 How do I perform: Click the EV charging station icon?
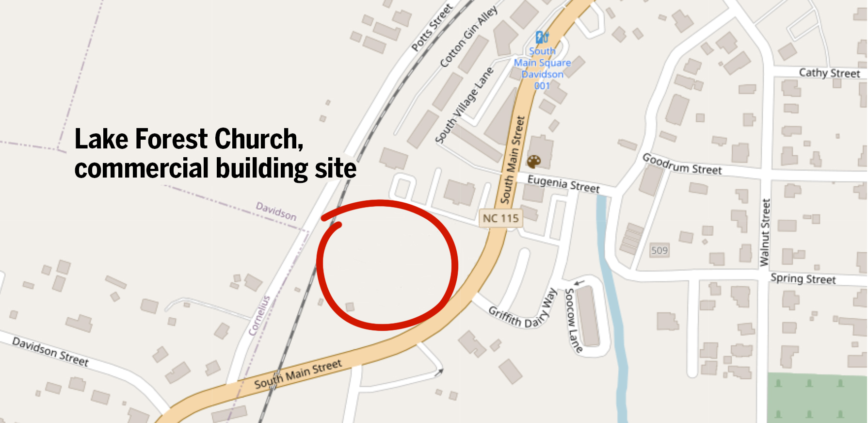pyautogui.click(x=542, y=37)
